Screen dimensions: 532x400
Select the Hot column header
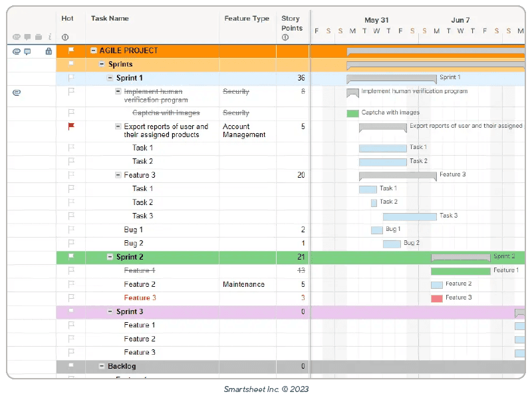click(67, 19)
